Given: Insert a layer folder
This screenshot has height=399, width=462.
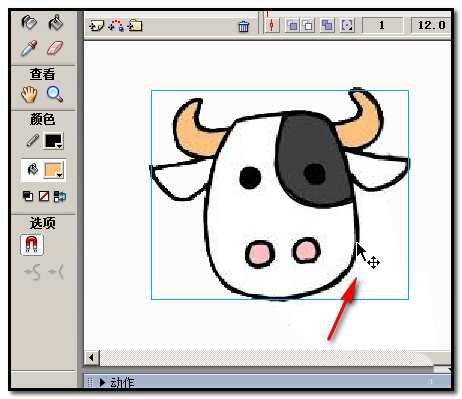Looking at the screenshot, I should click(x=135, y=25).
